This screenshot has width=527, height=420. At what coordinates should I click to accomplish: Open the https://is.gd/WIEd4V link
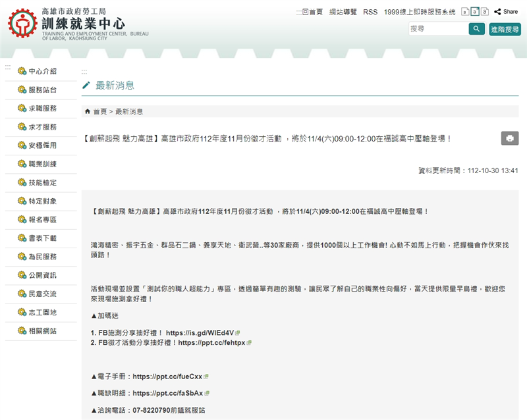200,333
